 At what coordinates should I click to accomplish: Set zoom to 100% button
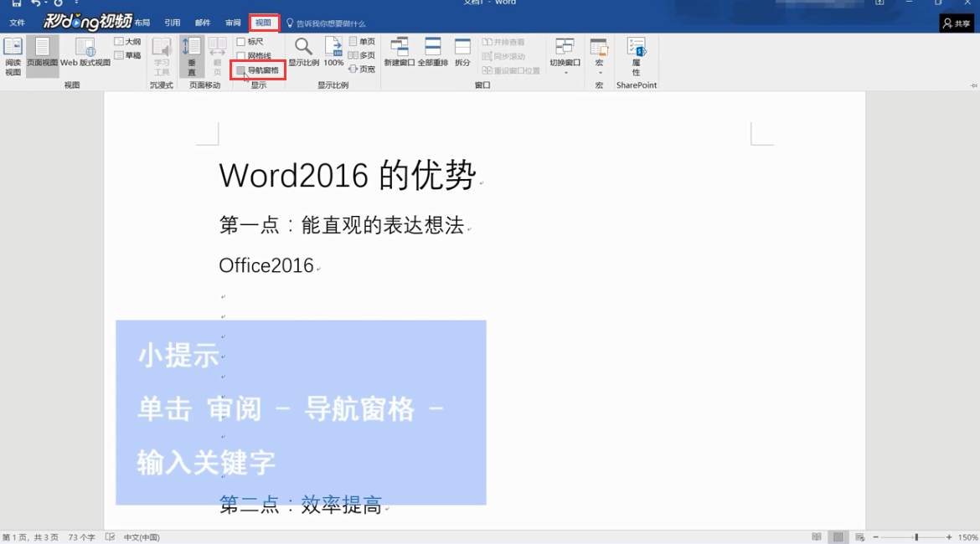(x=333, y=53)
